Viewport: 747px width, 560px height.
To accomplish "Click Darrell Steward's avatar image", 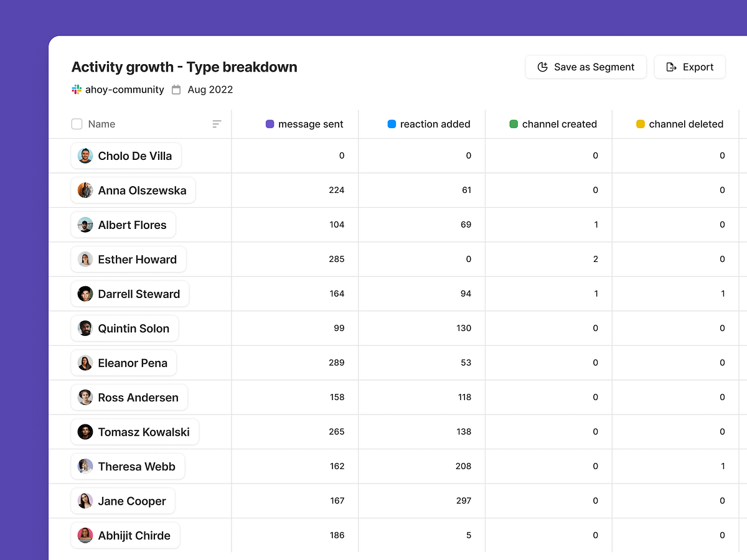I will [85, 294].
